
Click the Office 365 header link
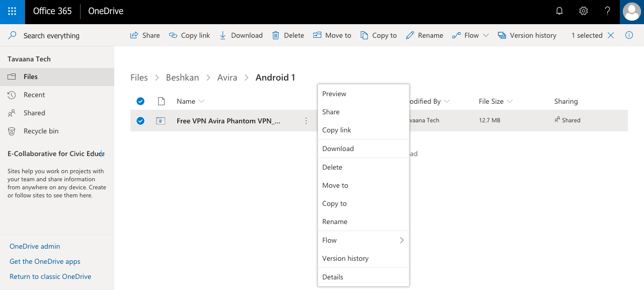pyautogui.click(x=52, y=11)
